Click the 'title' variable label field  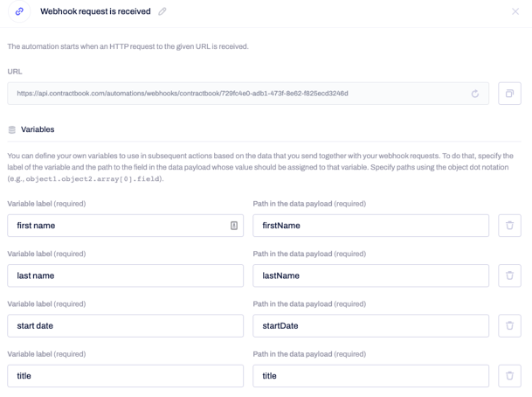pyautogui.click(x=125, y=376)
